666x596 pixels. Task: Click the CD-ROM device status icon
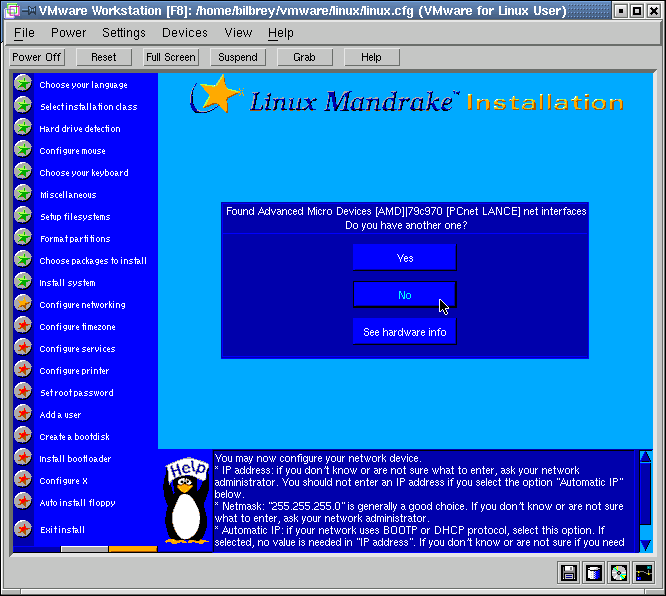click(x=619, y=573)
